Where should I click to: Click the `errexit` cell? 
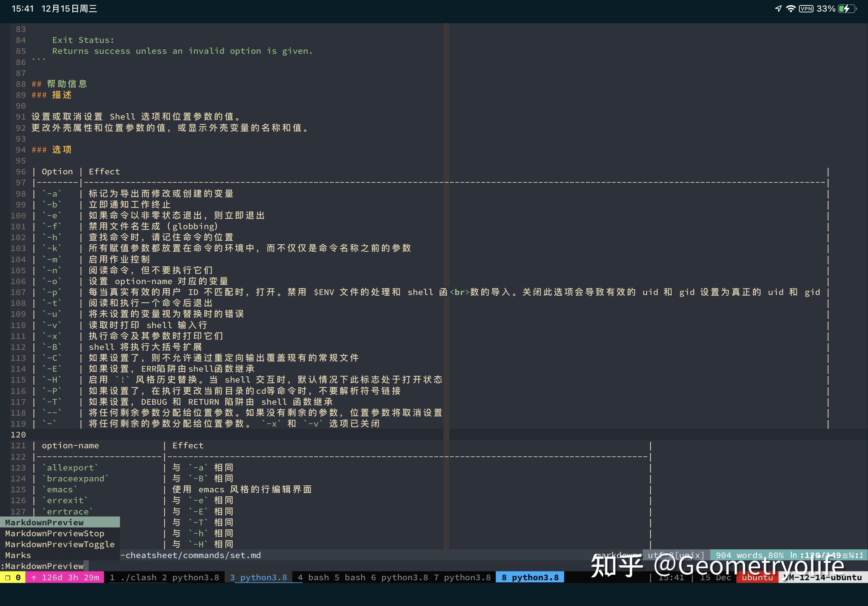click(x=65, y=501)
